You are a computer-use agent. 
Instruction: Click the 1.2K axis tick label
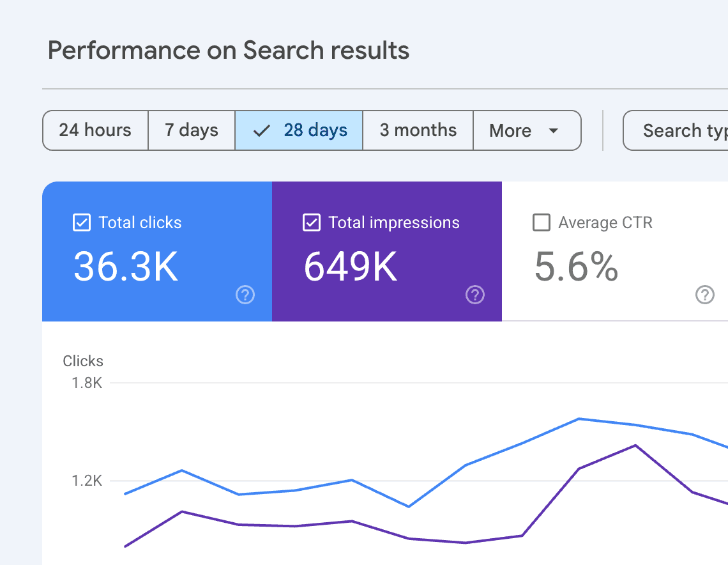87,481
